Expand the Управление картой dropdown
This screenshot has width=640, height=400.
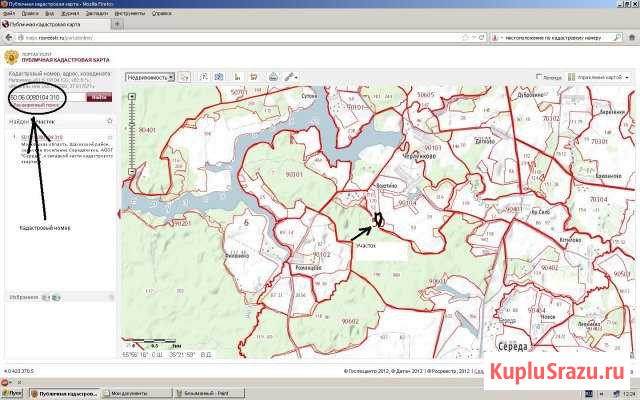627,77
